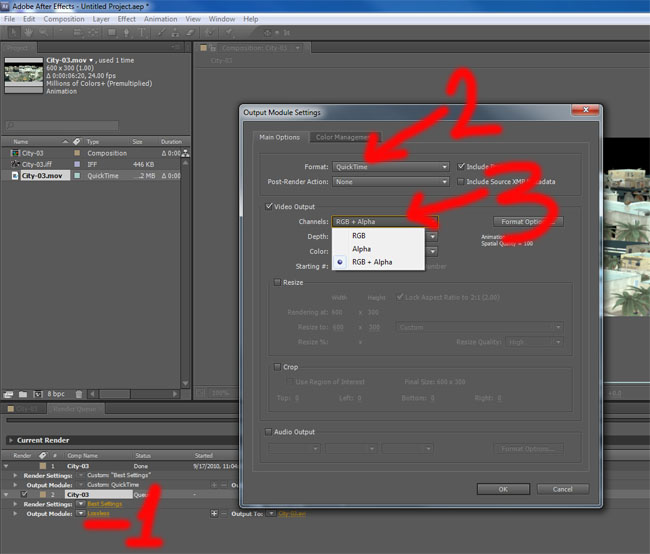Select the Brush tool

point(161,32)
